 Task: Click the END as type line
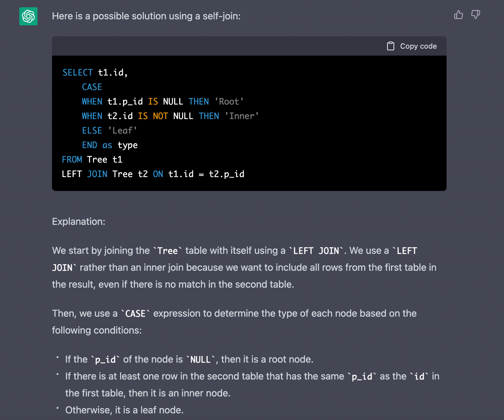click(x=110, y=145)
